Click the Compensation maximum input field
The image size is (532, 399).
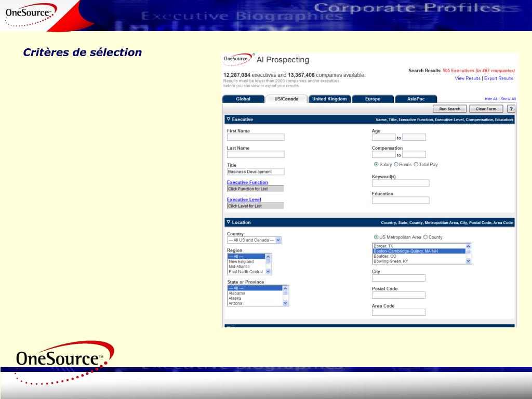click(x=414, y=155)
